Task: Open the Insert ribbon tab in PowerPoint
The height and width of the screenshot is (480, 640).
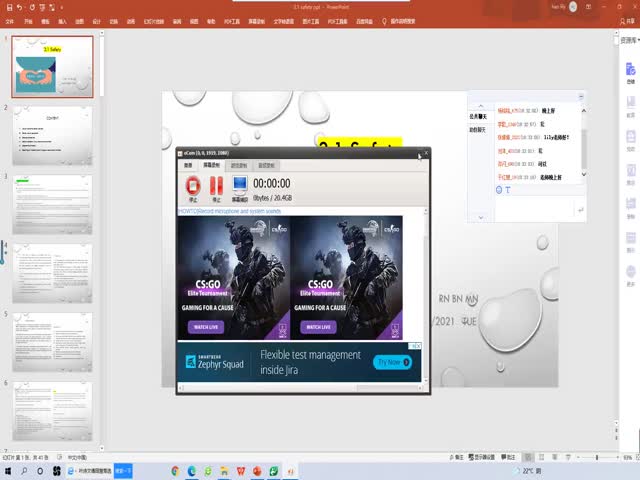Action: point(62,20)
